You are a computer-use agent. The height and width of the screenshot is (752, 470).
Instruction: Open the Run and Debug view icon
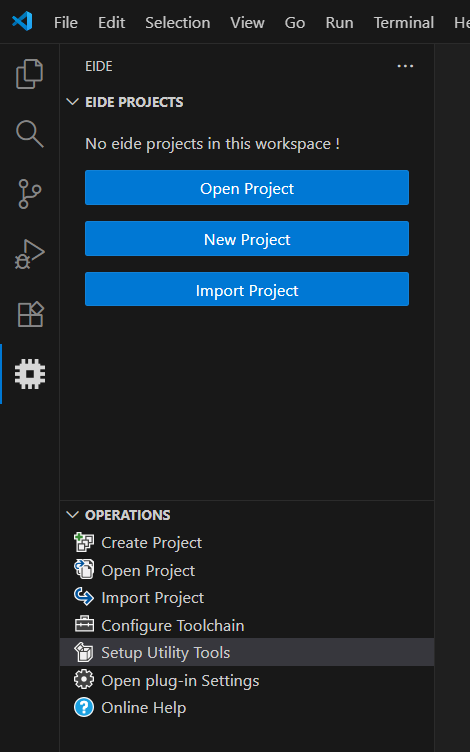29,254
